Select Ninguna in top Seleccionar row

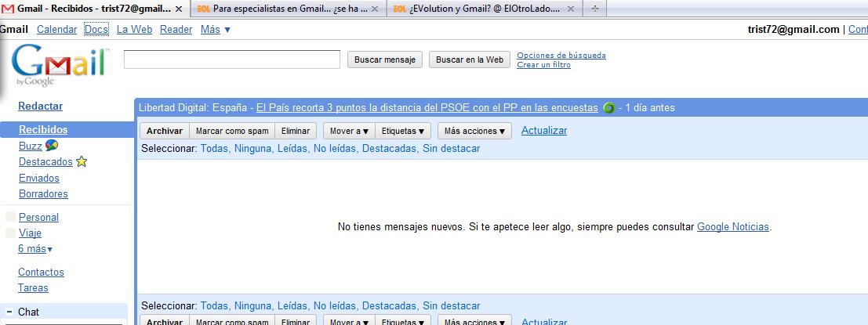pos(253,148)
